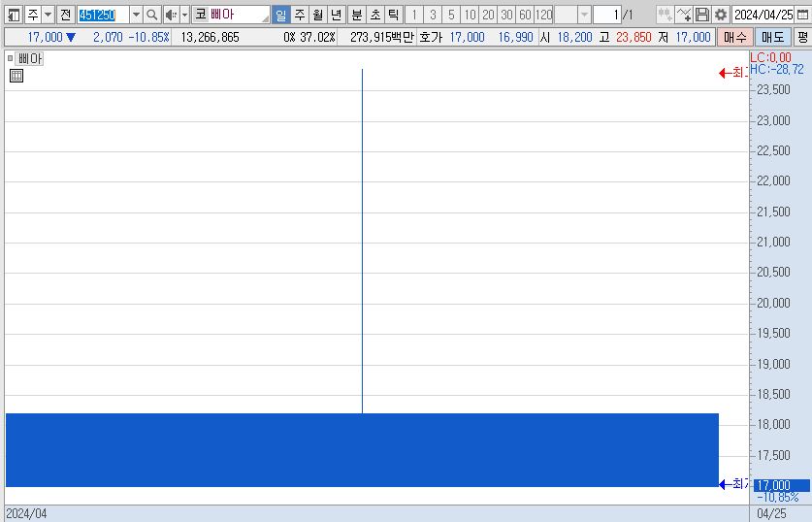This screenshot has width=812, height=522.
Task: Click the bid price 16,990
Action: click(515, 37)
